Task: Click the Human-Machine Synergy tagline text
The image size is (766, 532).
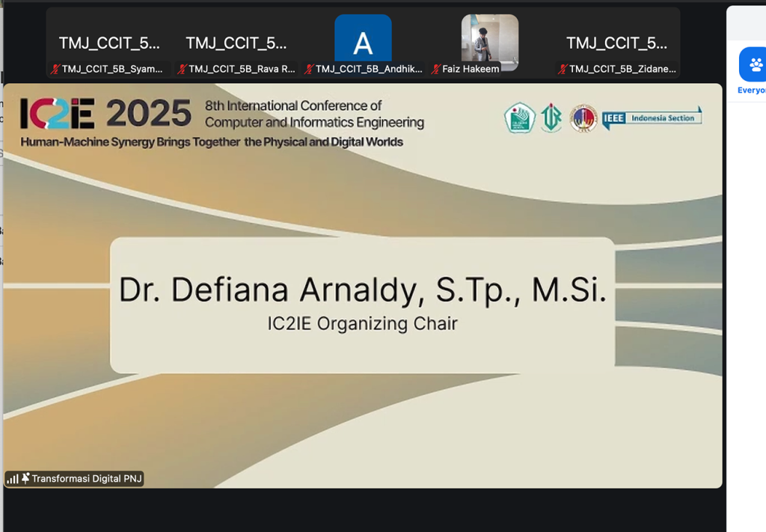Action: tap(212, 142)
